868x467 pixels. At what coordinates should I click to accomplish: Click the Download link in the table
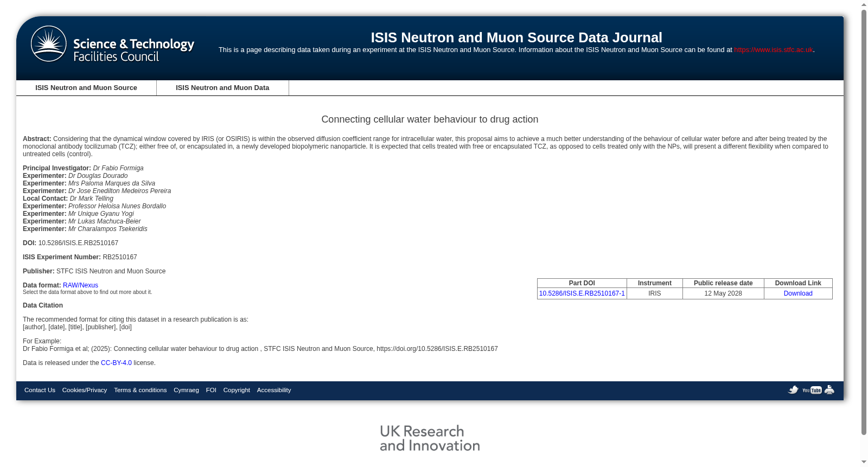coord(798,293)
